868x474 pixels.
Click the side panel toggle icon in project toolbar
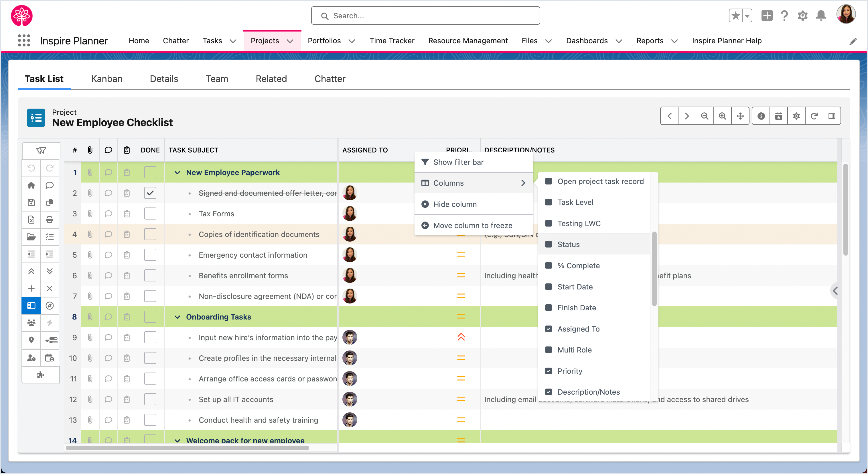[x=832, y=116]
